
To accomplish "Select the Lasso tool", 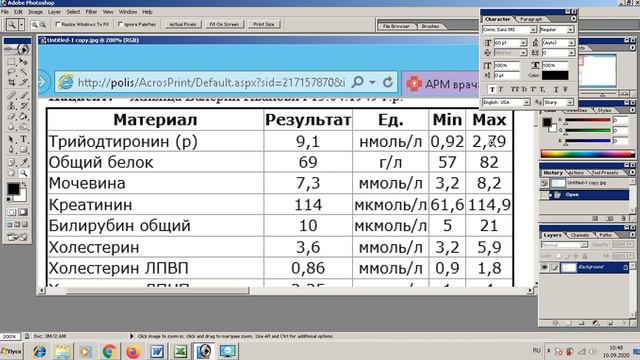I will [x=11, y=72].
